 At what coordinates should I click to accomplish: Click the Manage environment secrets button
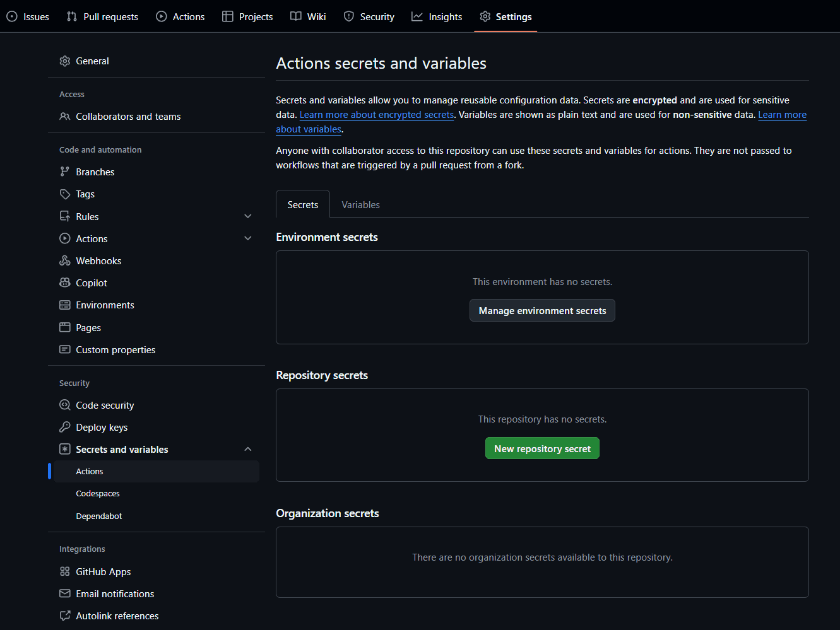542,310
